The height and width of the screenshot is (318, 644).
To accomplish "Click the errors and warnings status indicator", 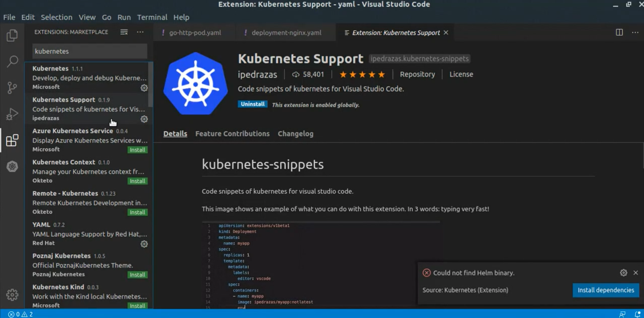I will click(21, 314).
